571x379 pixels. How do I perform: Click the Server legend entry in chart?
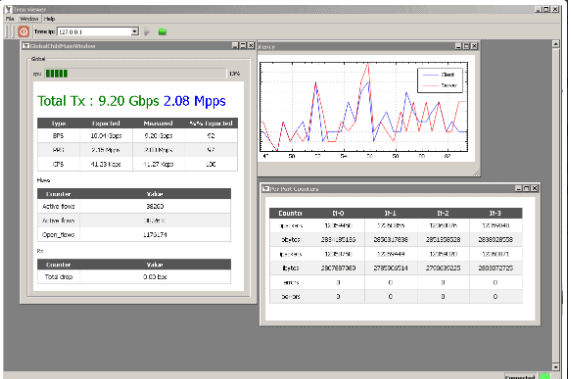point(440,85)
